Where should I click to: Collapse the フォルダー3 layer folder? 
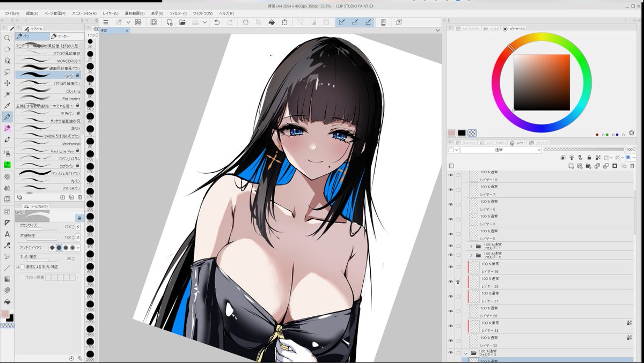(x=466, y=352)
